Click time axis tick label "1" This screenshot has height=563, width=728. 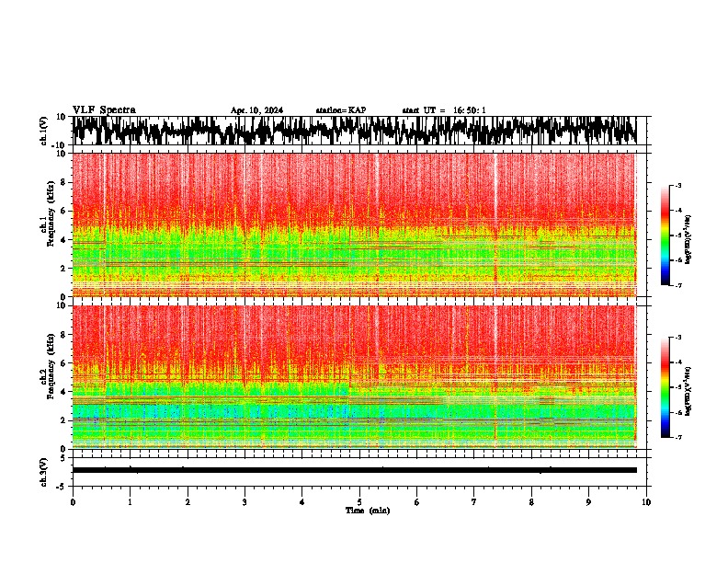130,502
